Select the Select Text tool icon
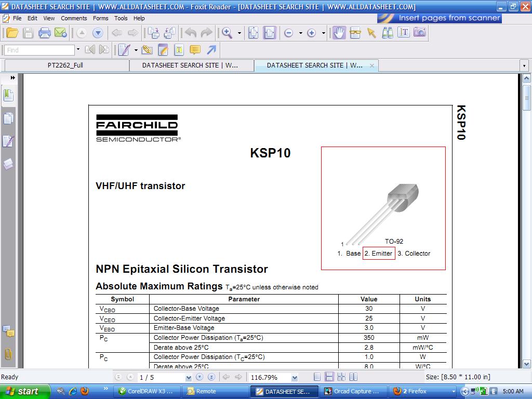532x399 pixels. [403, 33]
